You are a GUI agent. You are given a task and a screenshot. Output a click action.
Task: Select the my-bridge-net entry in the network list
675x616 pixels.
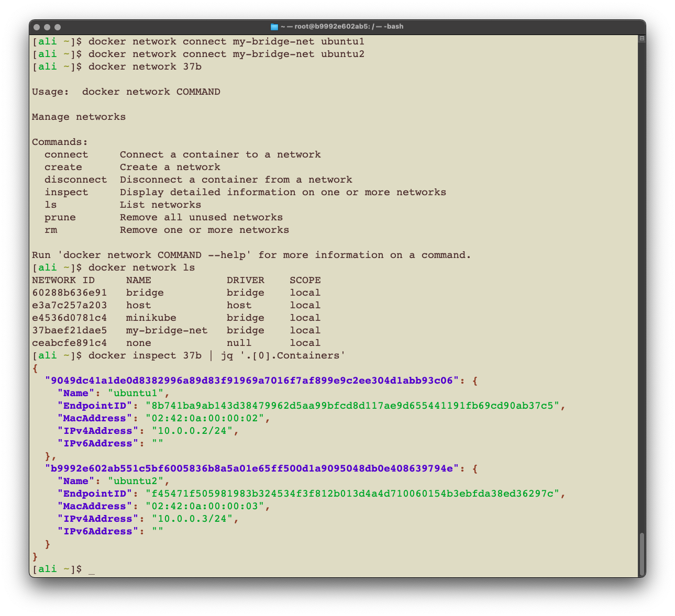(x=167, y=330)
